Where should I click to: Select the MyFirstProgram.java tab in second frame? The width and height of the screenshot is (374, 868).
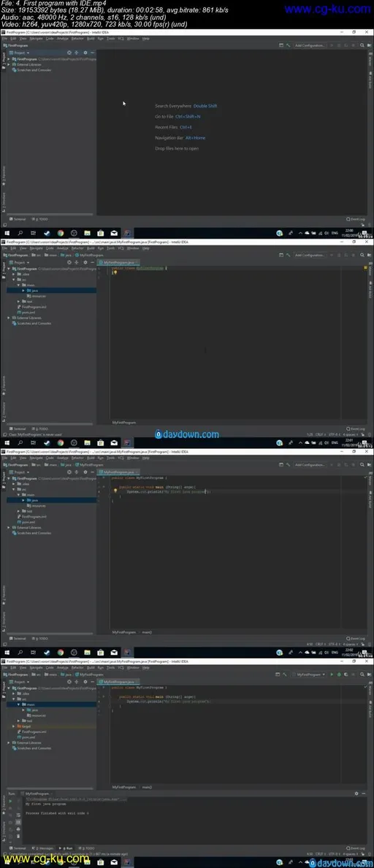118,262
